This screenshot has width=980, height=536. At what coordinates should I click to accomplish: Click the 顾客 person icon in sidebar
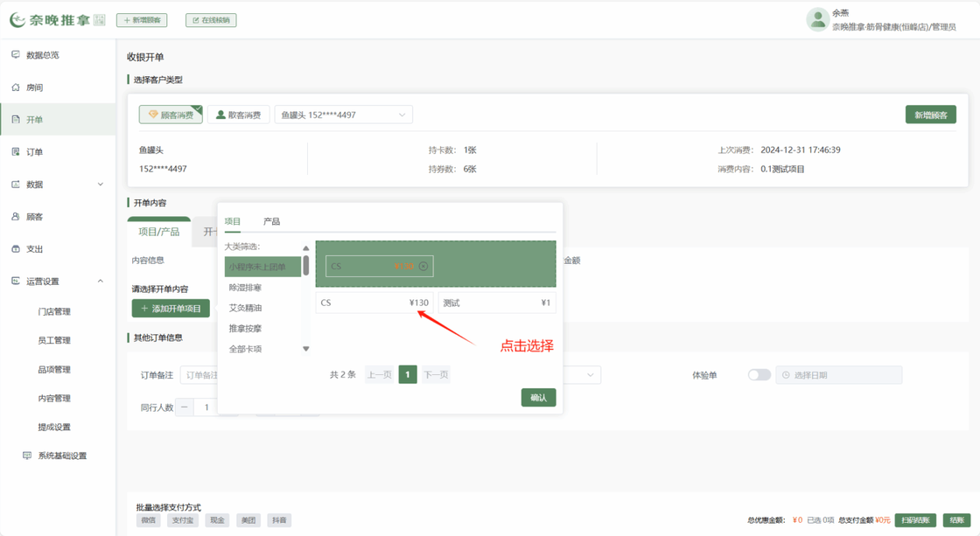click(x=16, y=217)
